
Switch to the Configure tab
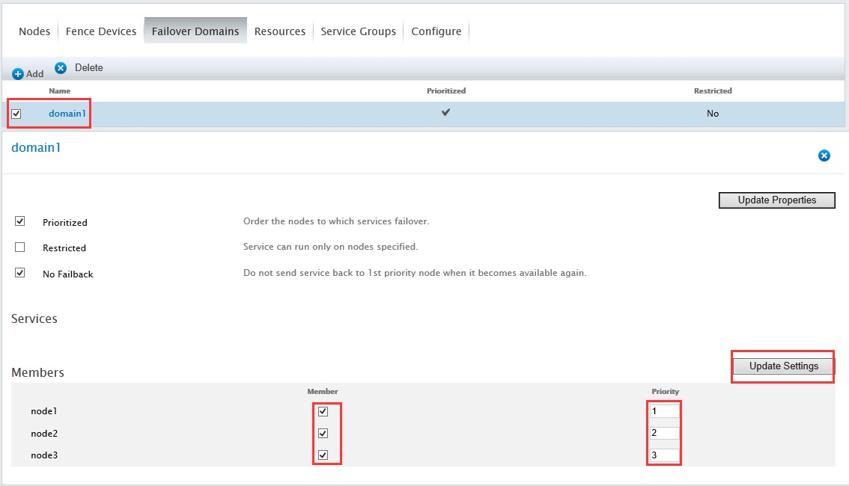coord(436,31)
